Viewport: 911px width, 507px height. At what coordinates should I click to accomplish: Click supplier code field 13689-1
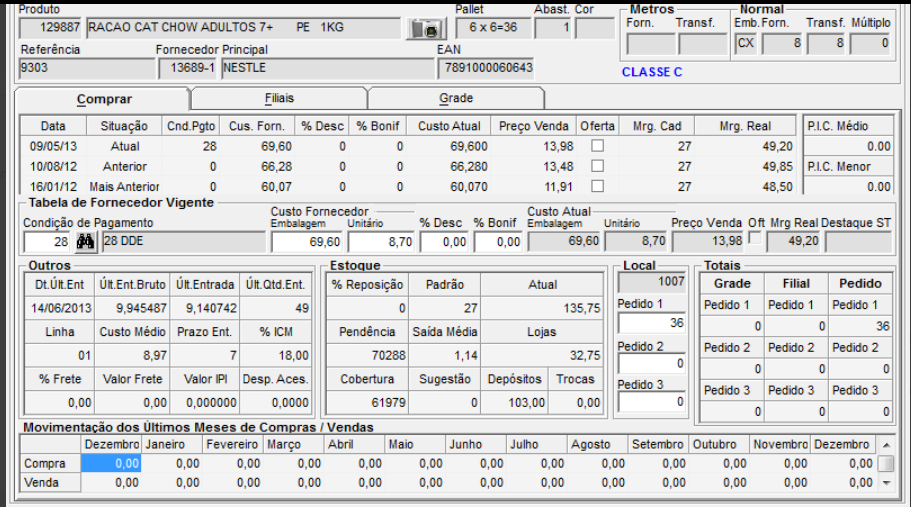coord(188,68)
